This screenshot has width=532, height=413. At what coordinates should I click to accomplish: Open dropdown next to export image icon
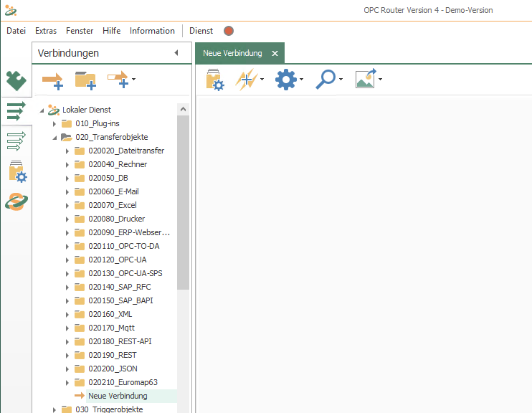(x=380, y=79)
